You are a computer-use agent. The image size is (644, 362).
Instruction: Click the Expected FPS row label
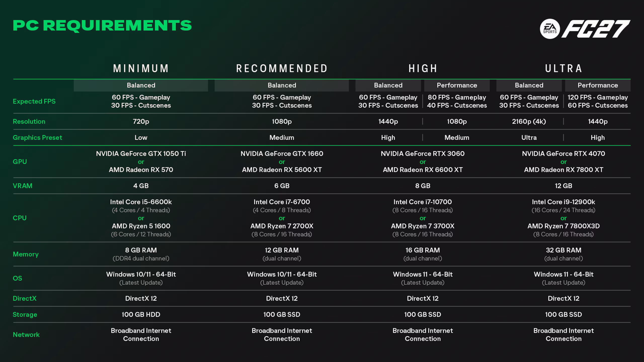pos(34,101)
